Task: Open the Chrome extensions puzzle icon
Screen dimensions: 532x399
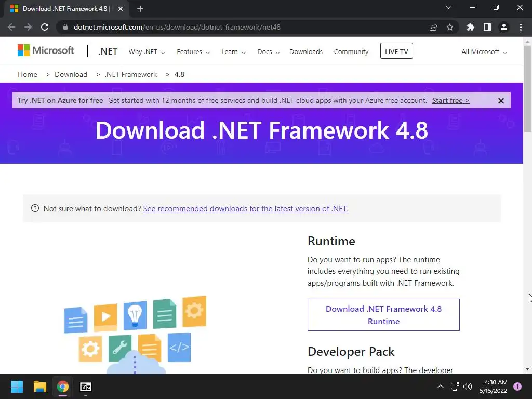Action: [471, 27]
